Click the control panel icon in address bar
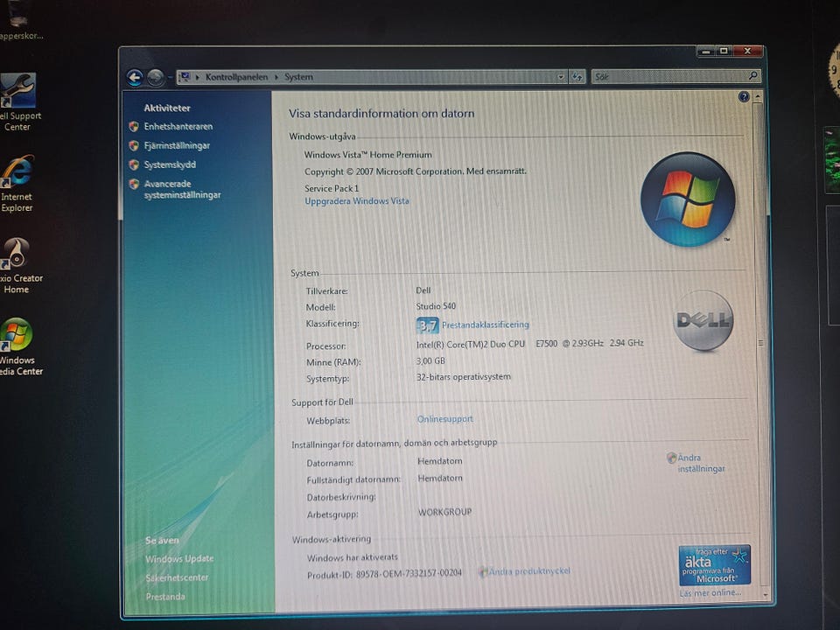This screenshot has height=630, width=840. click(x=185, y=77)
